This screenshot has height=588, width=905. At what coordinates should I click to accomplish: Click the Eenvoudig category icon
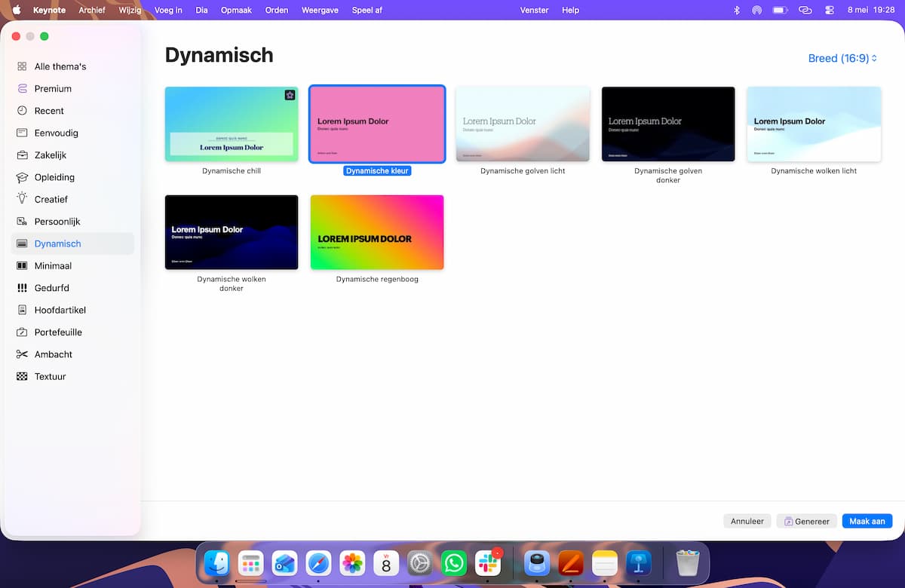[x=22, y=133]
